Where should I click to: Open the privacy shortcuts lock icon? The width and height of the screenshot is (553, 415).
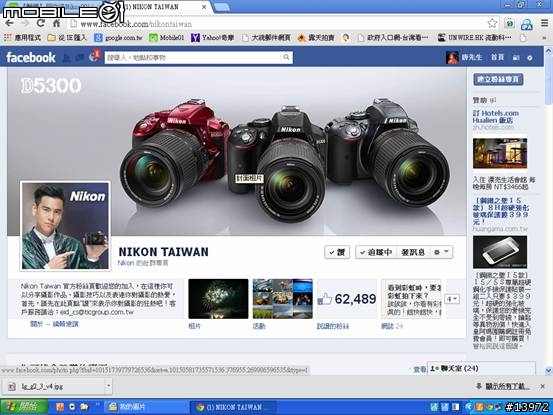click(x=516, y=57)
